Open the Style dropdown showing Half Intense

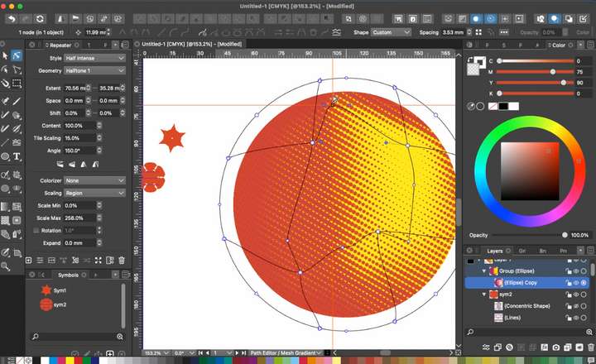tap(95, 59)
